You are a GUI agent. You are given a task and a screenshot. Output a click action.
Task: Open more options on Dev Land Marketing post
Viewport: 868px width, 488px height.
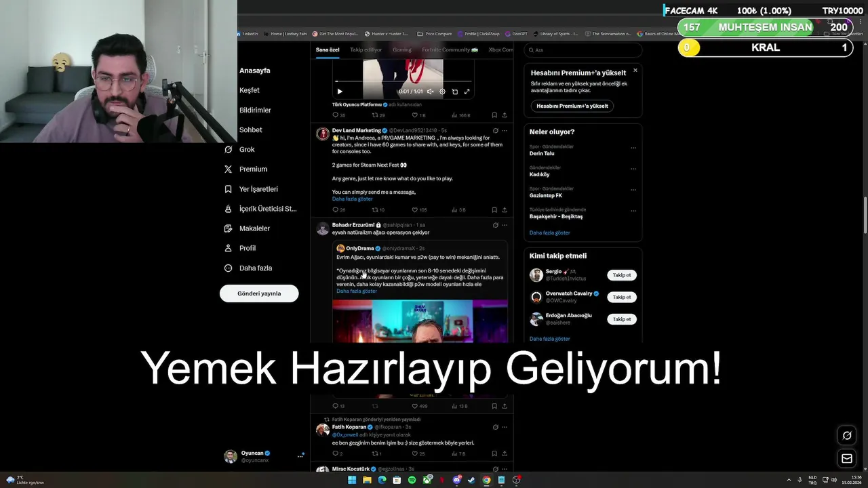(504, 130)
